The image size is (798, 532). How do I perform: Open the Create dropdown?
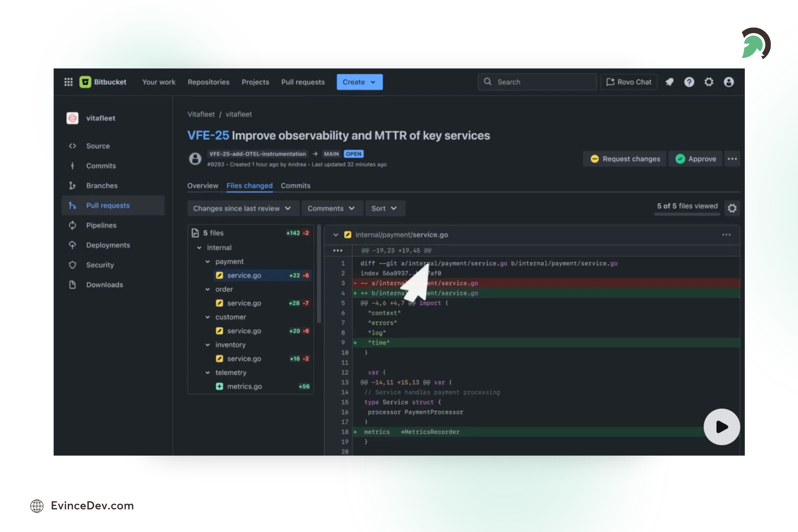point(359,82)
